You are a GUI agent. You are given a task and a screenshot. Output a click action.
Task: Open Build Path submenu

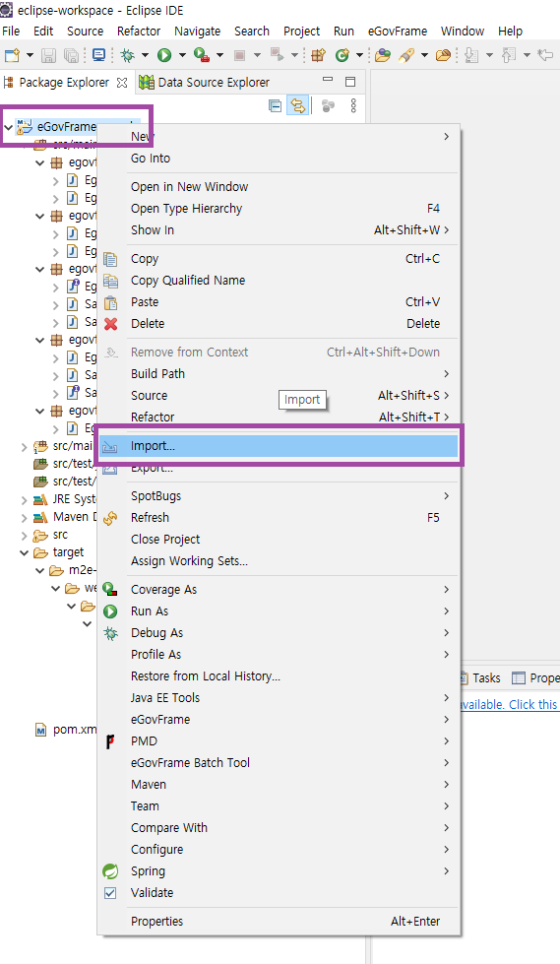pyautogui.click(x=279, y=374)
